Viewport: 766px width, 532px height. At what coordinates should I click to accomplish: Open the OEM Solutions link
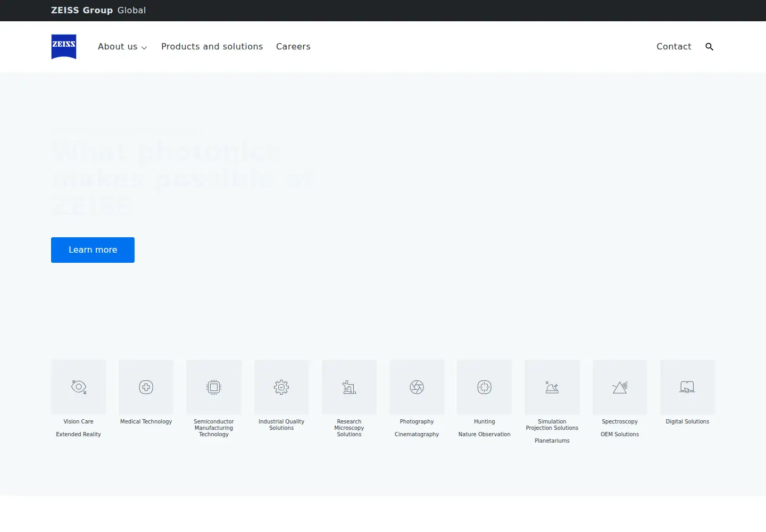pyautogui.click(x=620, y=434)
